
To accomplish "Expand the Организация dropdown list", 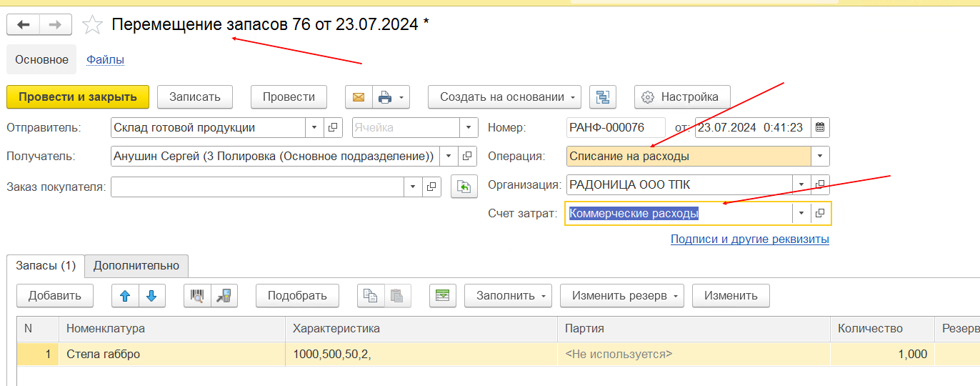I will point(802,184).
